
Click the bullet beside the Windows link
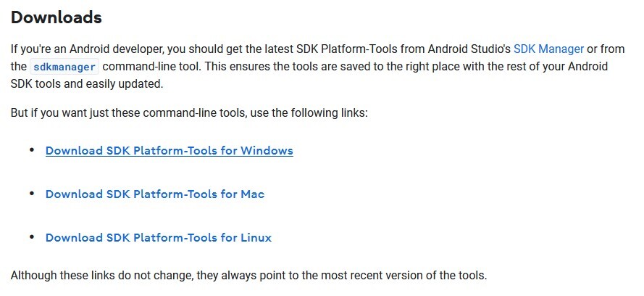click(x=32, y=150)
